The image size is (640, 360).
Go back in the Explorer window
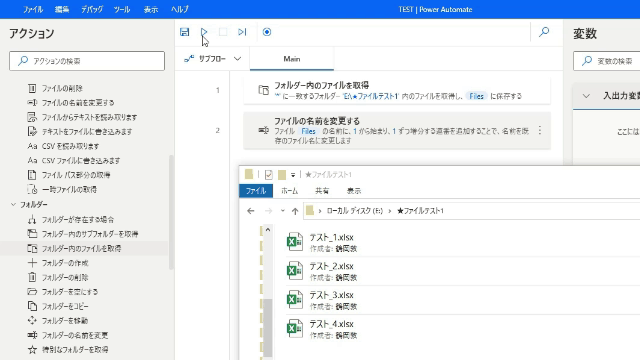tap(251, 211)
